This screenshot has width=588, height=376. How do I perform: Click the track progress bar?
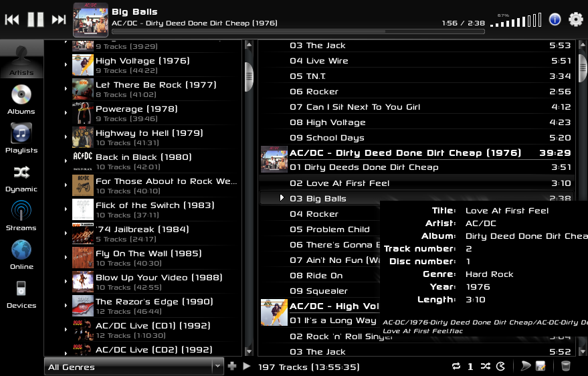point(298,31)
